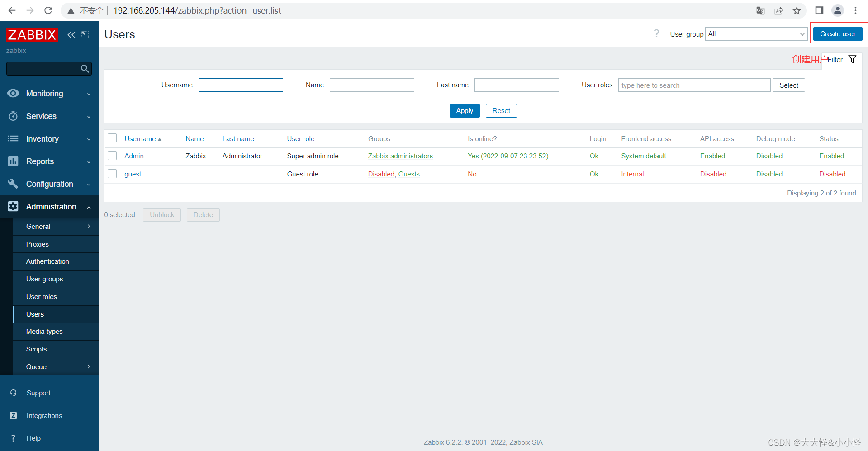Click the Administration gear icon

13,206
